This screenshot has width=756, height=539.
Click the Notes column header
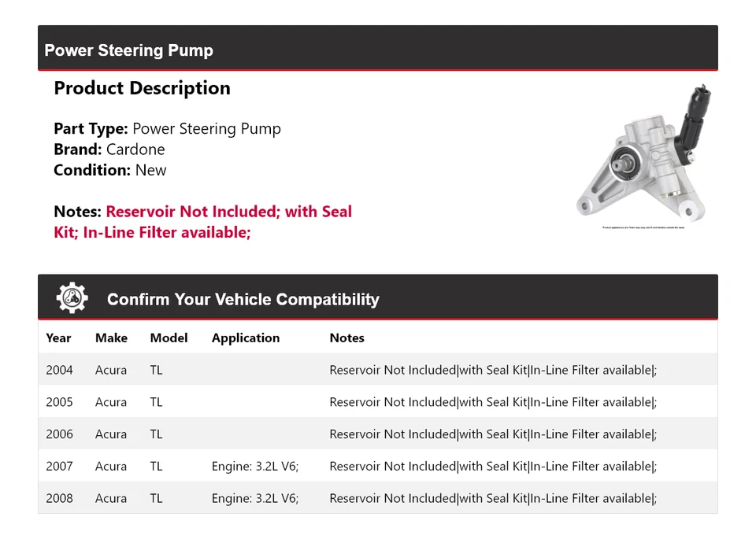pyautogui.click(x=346, y=338)
